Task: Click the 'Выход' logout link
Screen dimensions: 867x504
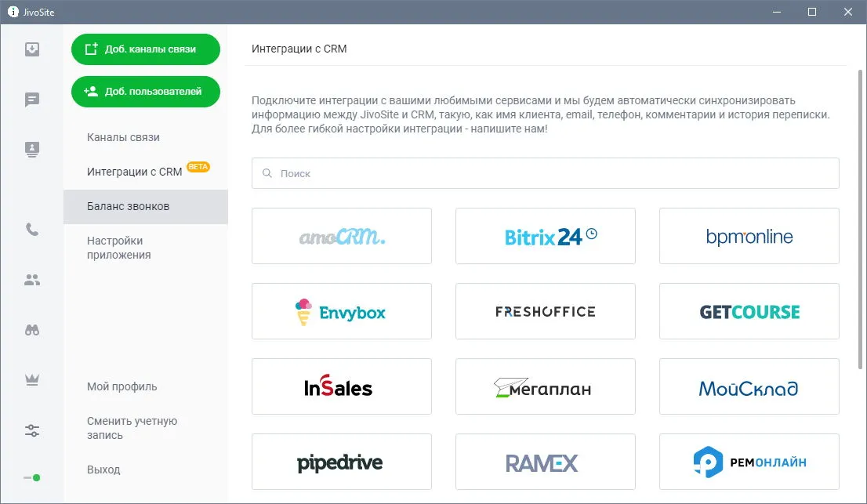Action: point(103,470)
